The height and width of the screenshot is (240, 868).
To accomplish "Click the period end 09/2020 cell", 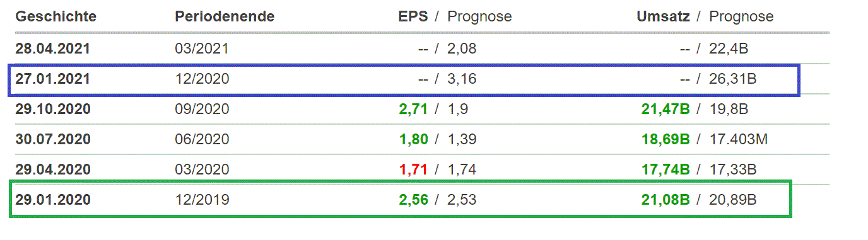I will tap(202, 109).
